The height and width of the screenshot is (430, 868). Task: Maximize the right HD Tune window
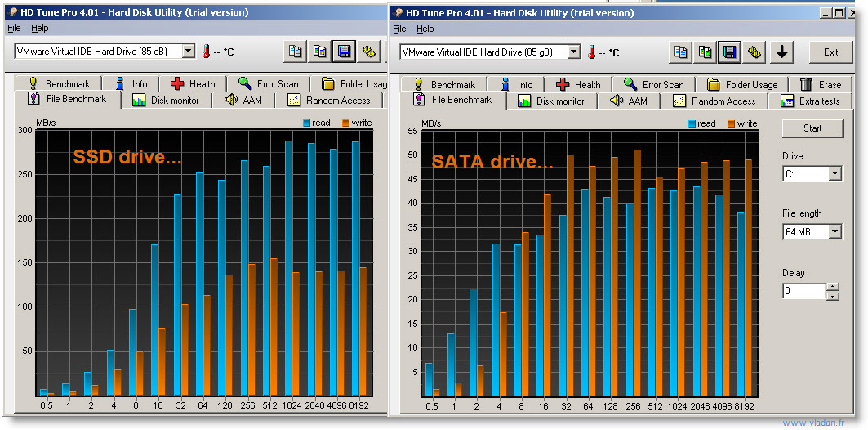(839, 12)
